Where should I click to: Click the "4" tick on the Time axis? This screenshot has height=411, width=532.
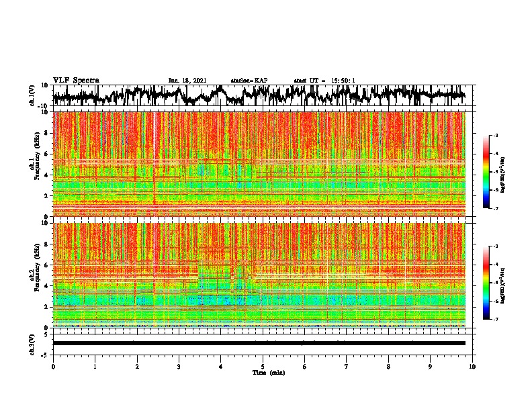pos(221,367)
